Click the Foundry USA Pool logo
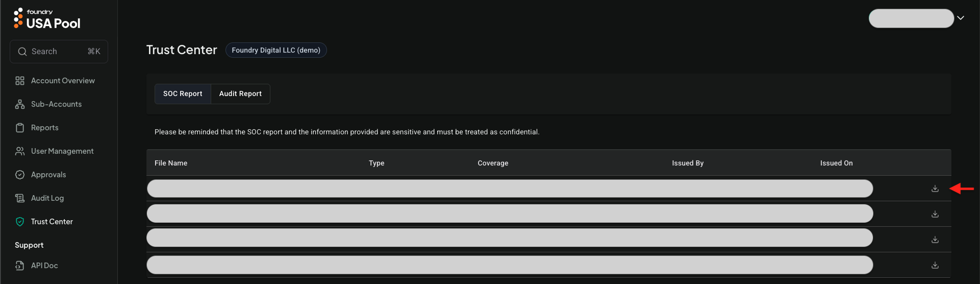 tap(47, 18)
